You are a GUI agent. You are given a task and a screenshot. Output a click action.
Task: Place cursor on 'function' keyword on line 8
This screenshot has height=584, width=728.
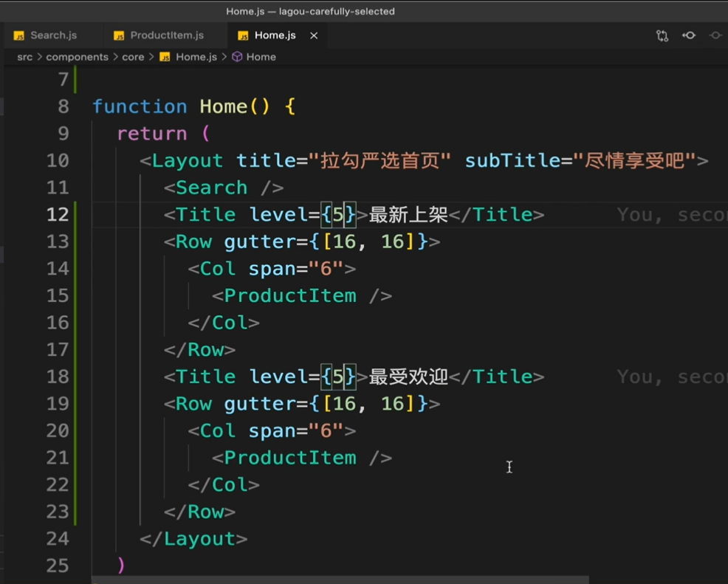click(140, 107)
